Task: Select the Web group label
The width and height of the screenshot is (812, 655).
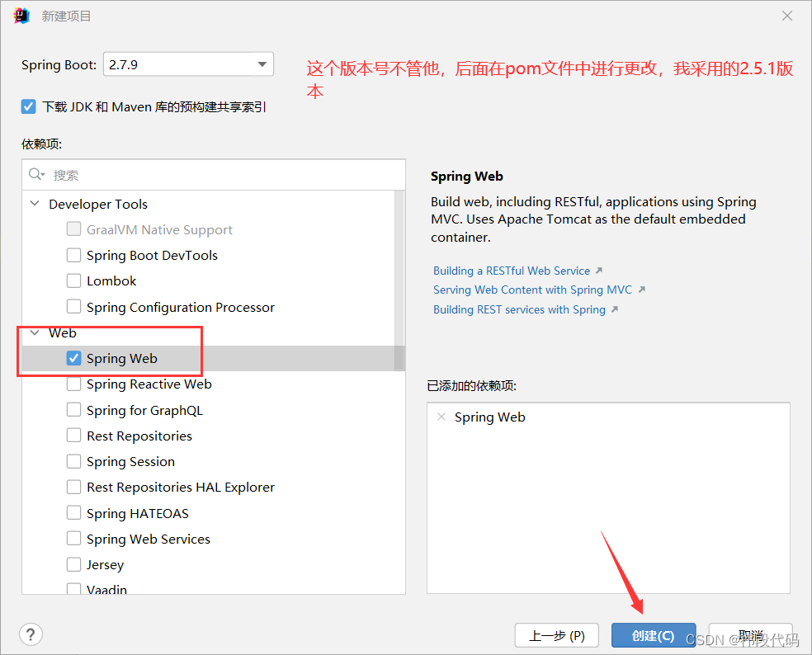Action: [x=63, y=333]
